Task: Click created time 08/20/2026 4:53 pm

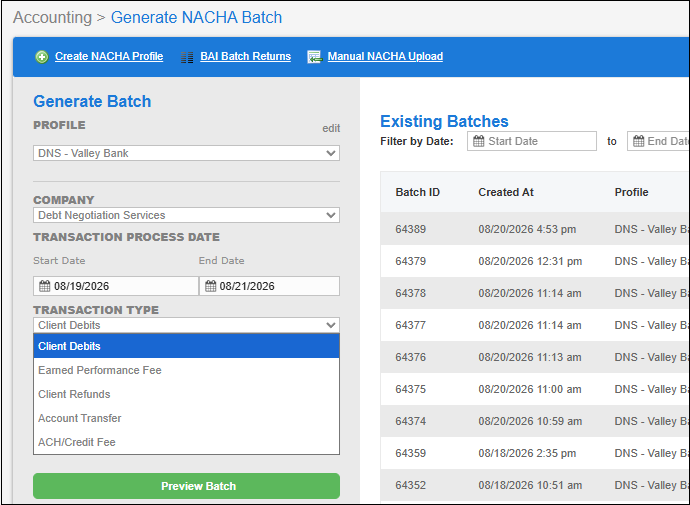Action: point(527,229)
